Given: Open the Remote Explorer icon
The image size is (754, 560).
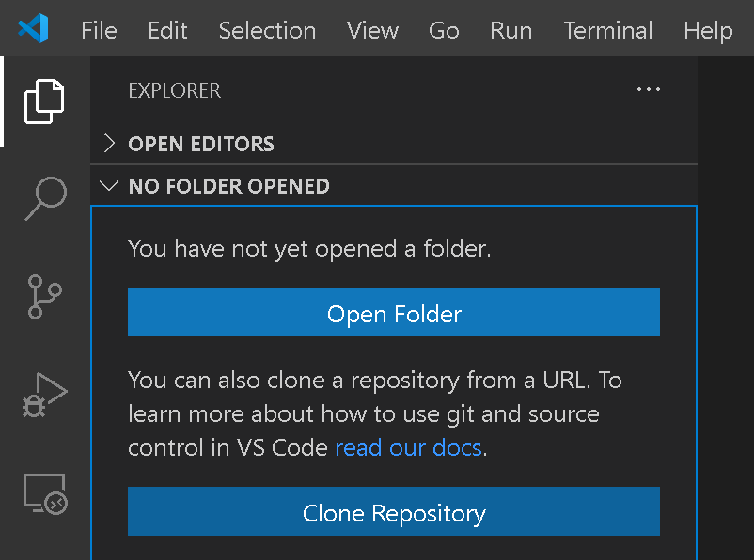Looking at the screenshot, I should (x=45, y=493).
